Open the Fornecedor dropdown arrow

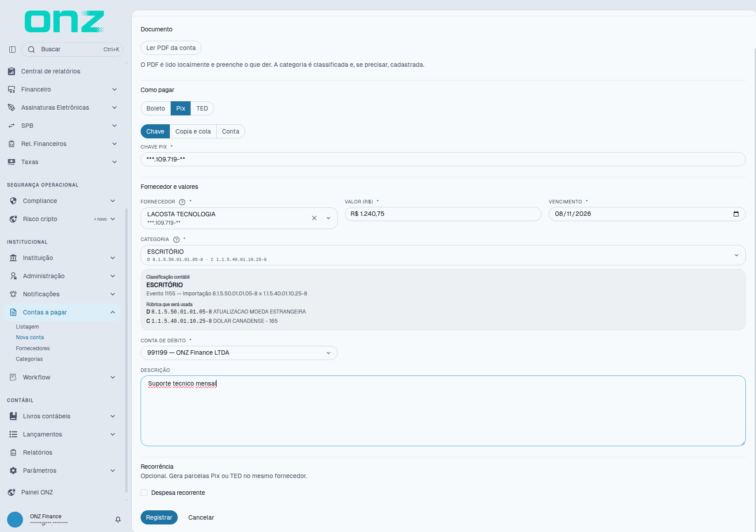pyautogui.click(x=328, y=218)
